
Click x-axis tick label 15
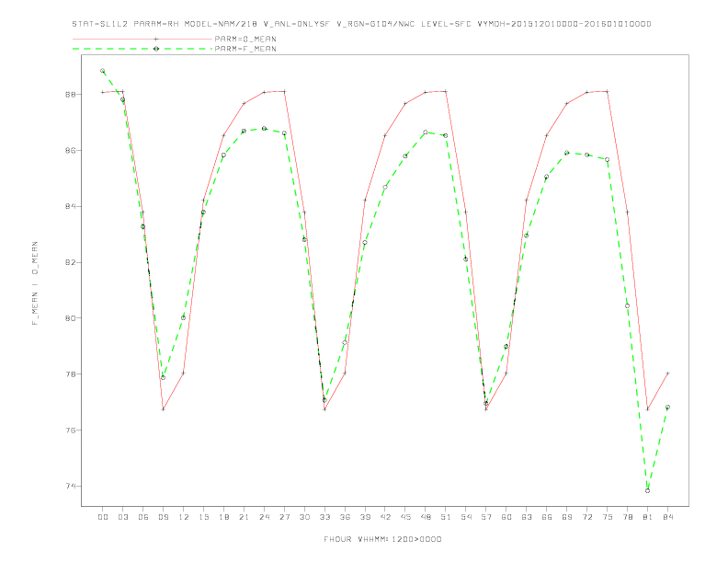click(203, 517)
